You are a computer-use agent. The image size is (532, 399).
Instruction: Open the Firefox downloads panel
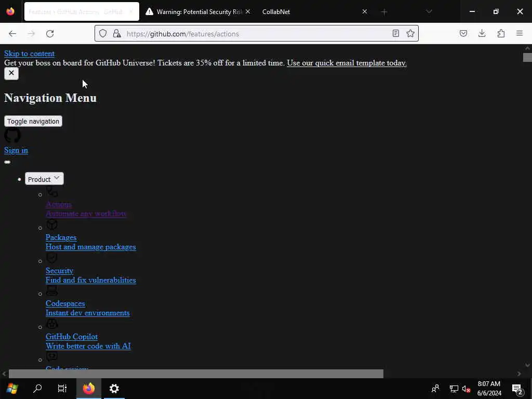[482, 33]
